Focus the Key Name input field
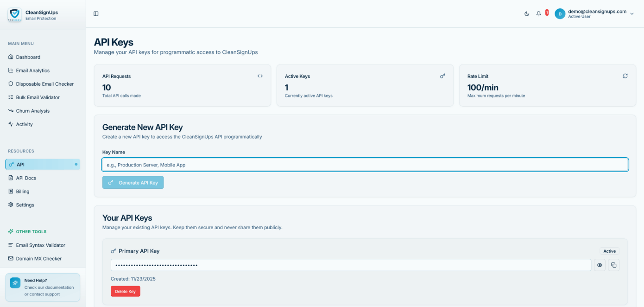This screenshot has width=644, height=307. point(365,165)
